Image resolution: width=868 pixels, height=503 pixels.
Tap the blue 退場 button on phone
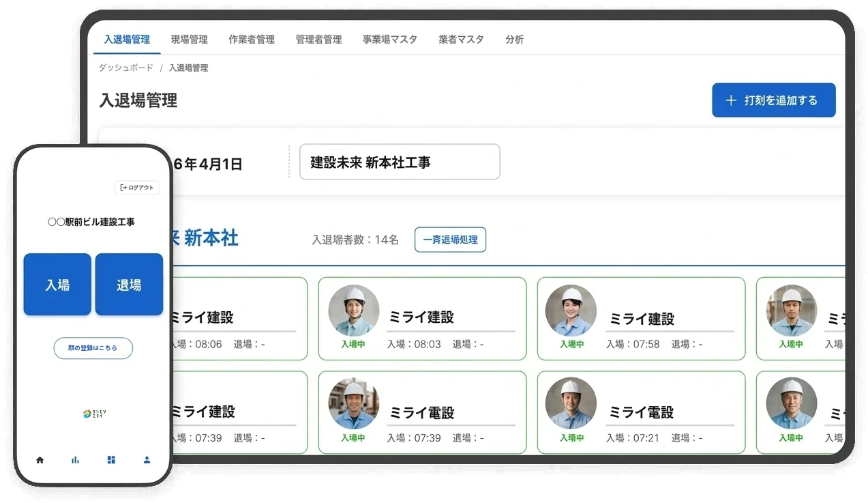coord(129,285)
